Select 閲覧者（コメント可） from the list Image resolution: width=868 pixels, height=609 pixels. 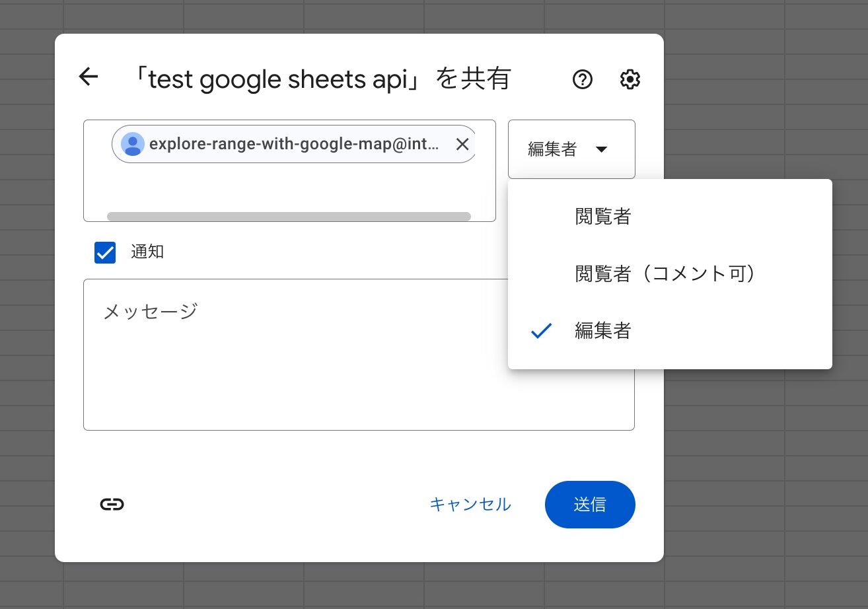(x=665, y=273)
